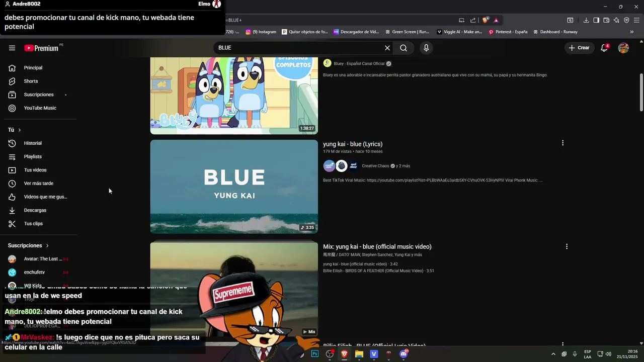
Task: Open the browser main hamburger menu
Action: [x=636, y=20]
